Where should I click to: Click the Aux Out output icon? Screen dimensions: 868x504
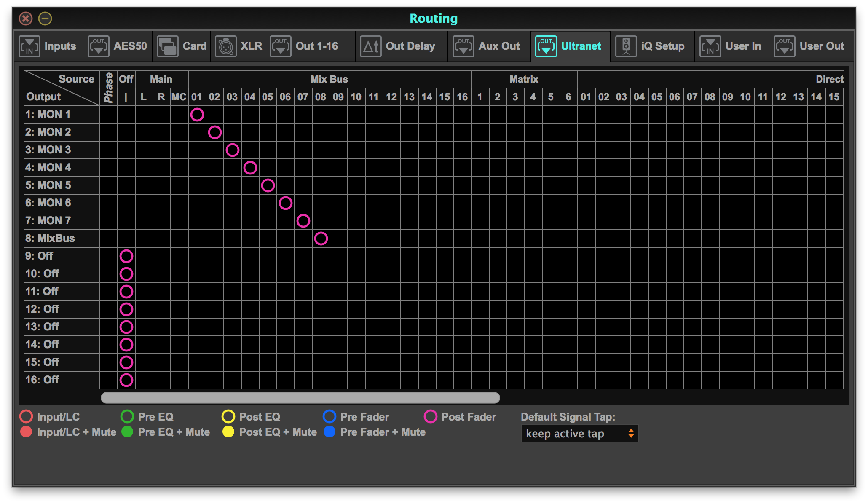463,46
